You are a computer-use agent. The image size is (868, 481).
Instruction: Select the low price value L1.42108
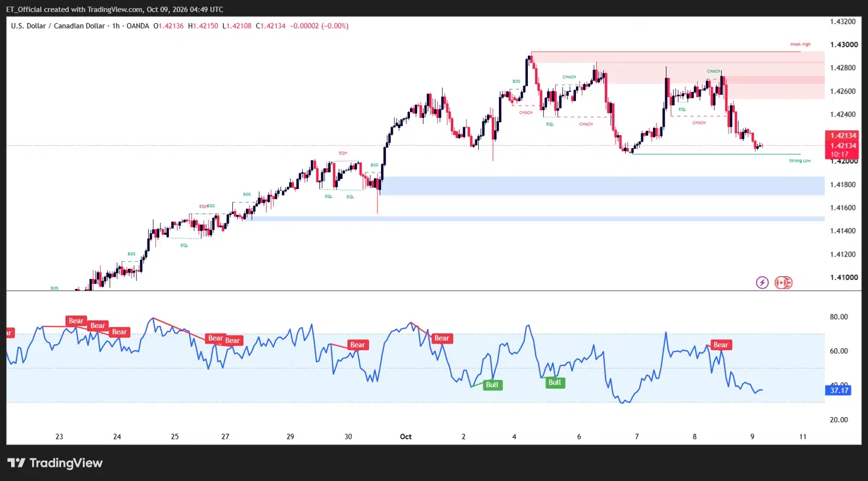coord(237,26)
